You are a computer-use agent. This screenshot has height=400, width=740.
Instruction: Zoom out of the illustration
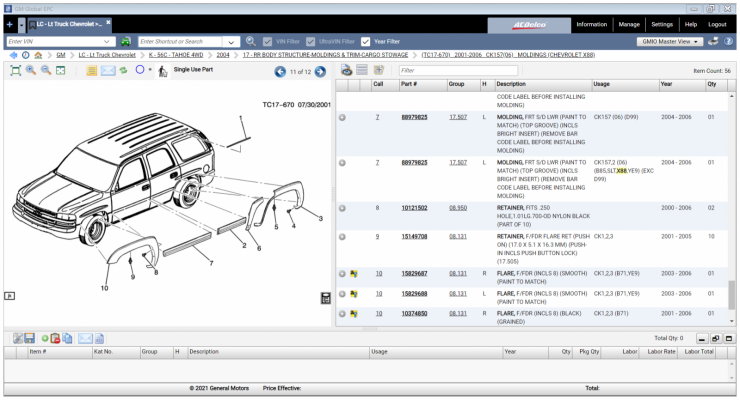[x=46, y=70]
